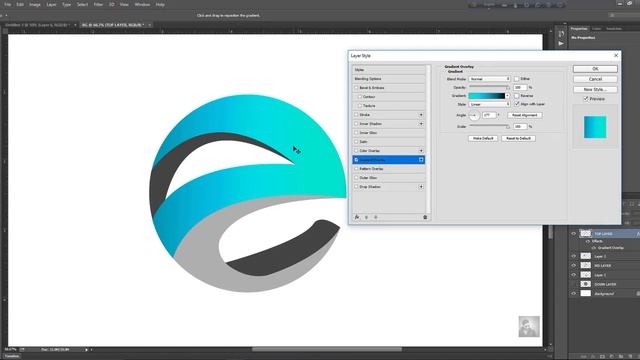The image size is (640, 360).
Task: Click the plus icon beside Gradient Overlay
Action: click(x=421, y=160)
